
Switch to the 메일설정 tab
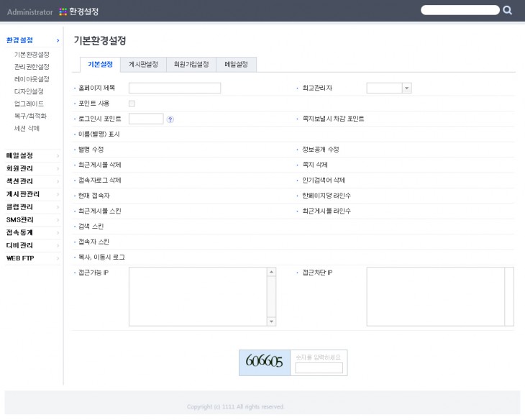[x=237, y=64]
